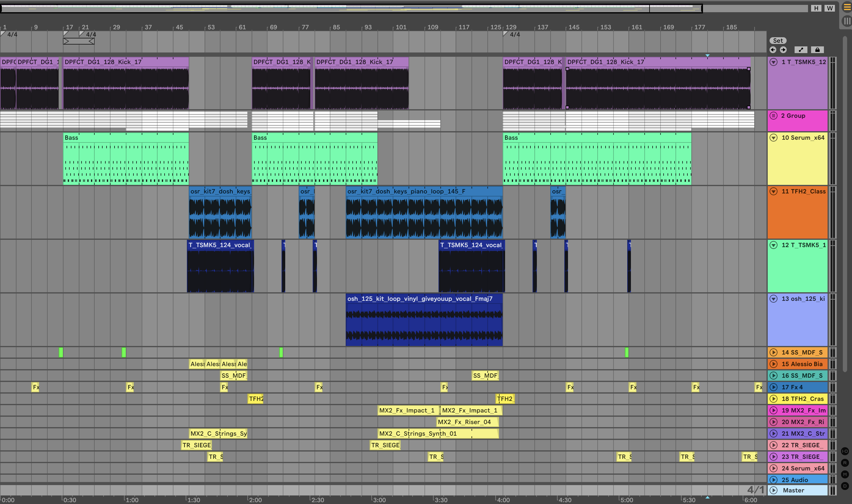Unfold track 20 MX2_Fx_Ri arrow
The height and width of the screenshot is (504, 852).
coord(774,422)
